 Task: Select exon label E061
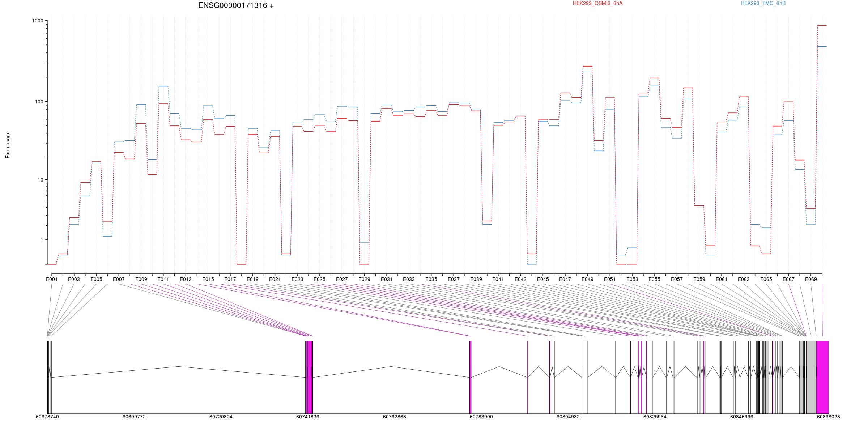[722, 279]
